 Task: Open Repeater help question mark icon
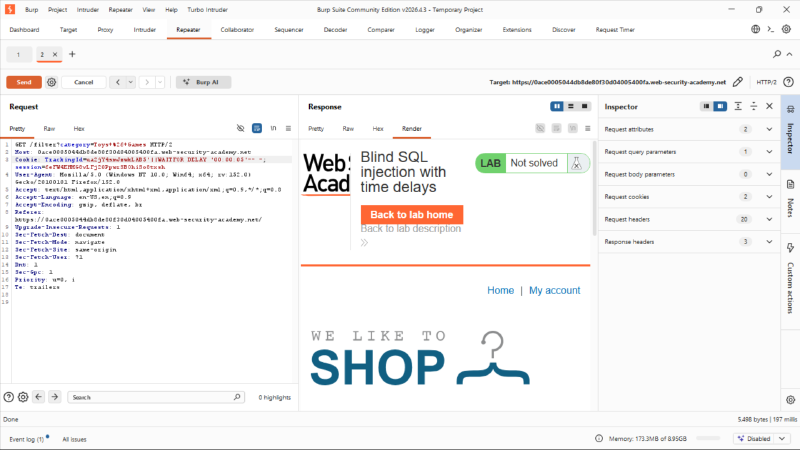click(788, 82)
